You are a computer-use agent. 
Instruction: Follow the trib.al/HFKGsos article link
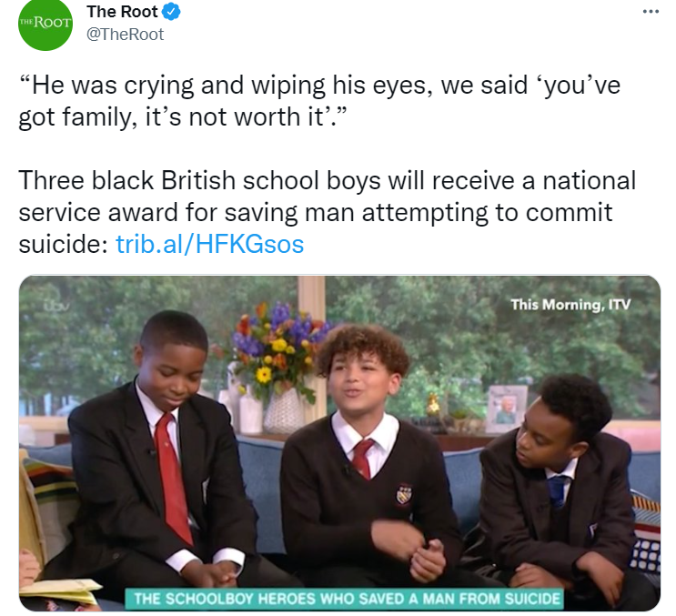[210, 244]
